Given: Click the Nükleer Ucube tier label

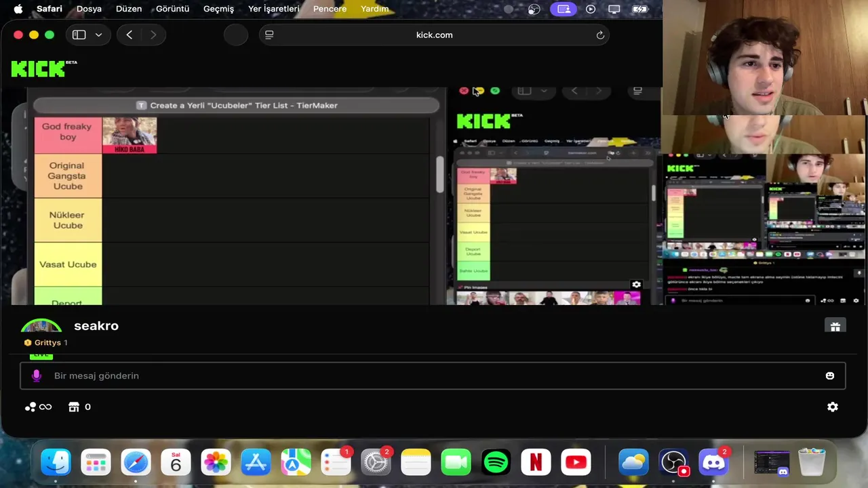Looking at the screenshot, I should (68, 220).
